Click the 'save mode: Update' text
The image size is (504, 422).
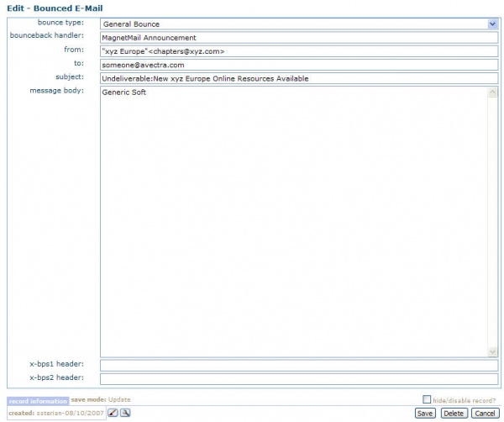pyautogui.click(x=101, y=400)
